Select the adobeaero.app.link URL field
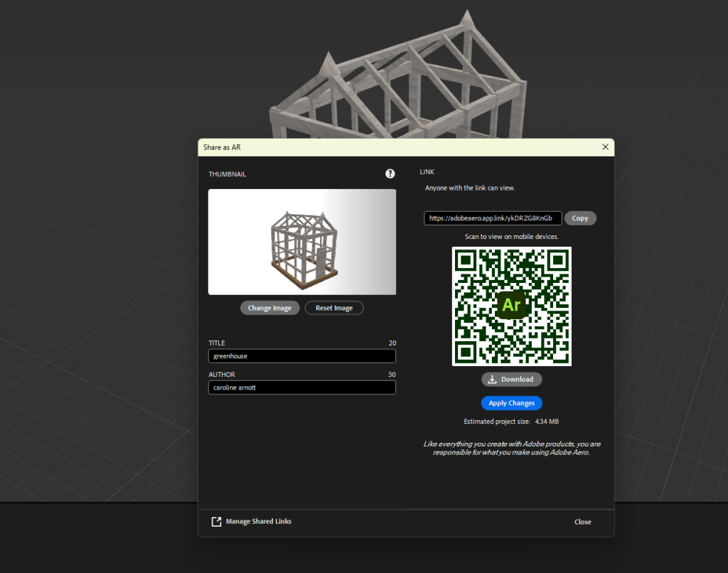Screen dimensions: 728x573 [x=493, y=218]
